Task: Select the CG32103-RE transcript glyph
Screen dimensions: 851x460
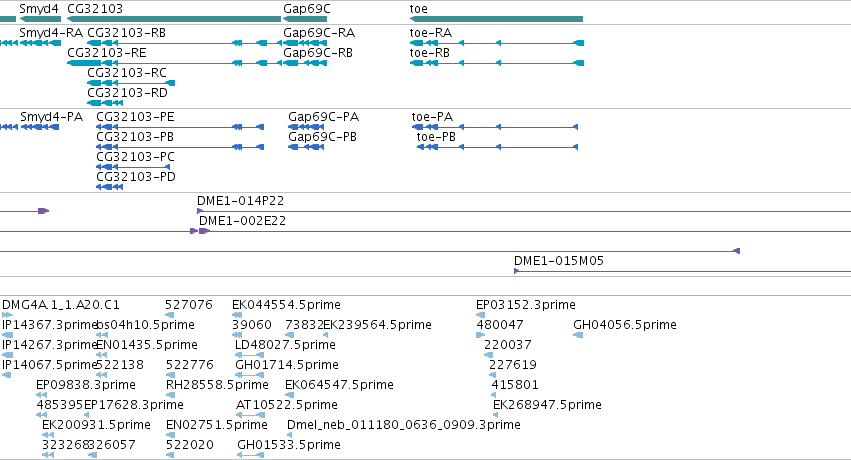Action: pos(174,63)
